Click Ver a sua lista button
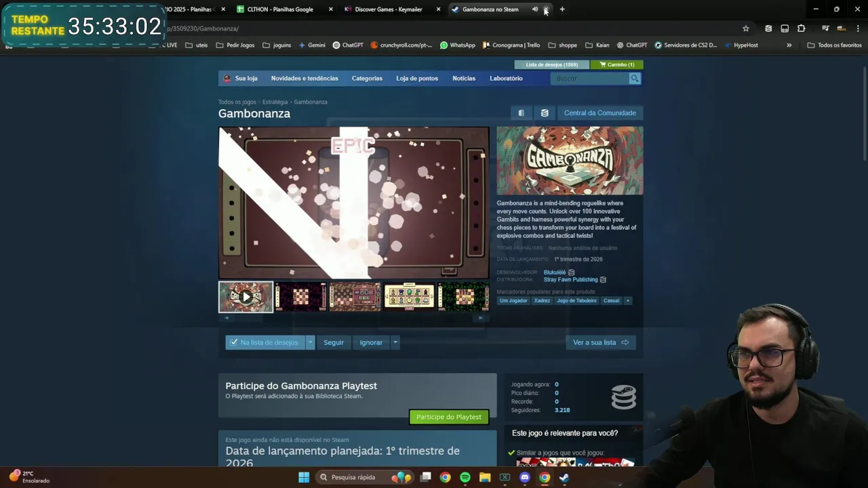Image resolution: width=868 pixels, height=488 pixels. click(x=601, y=342)
